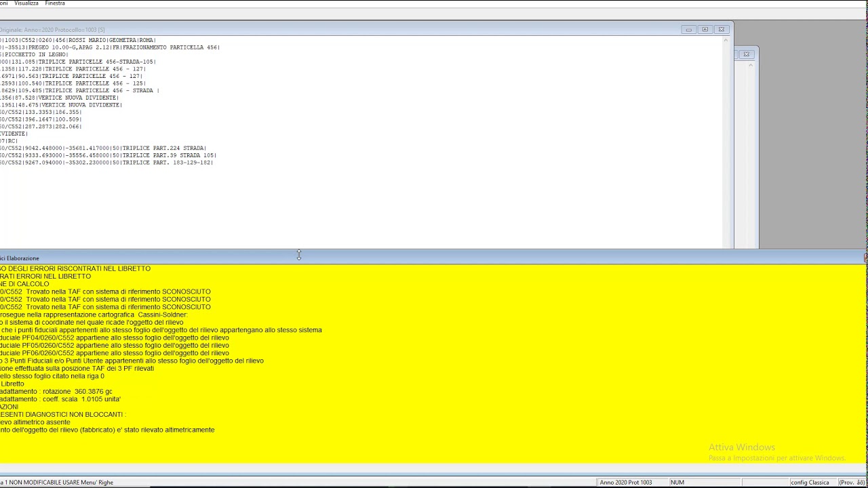
Task: Click the rotazione 360.3876 gc line
Action: pos(56,392)
